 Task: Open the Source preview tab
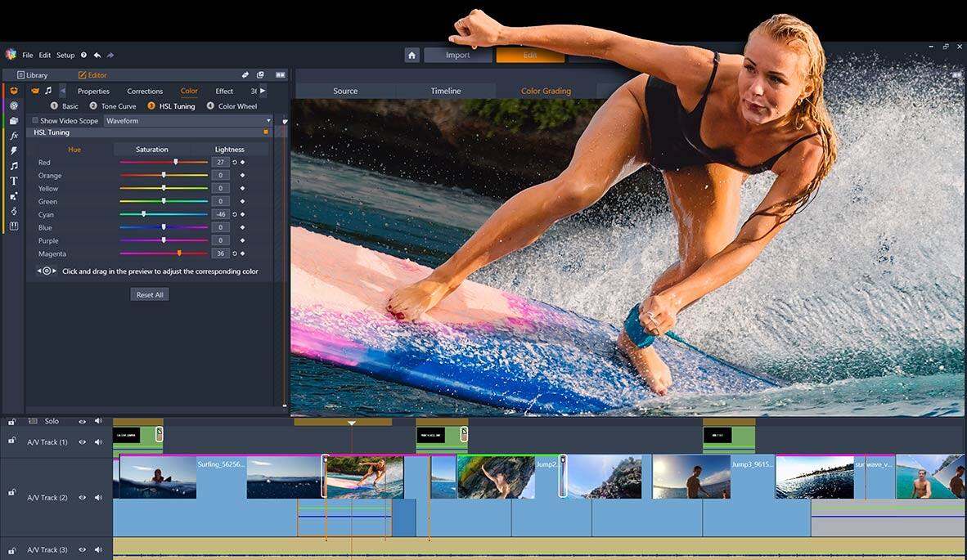click(x=345, y=91)
